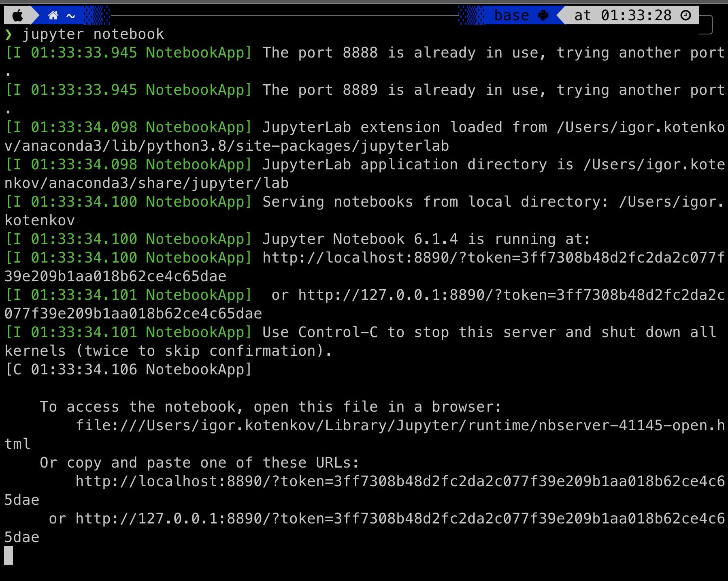
Task: Click the Python icon next to base
Action: click(543, 16)
